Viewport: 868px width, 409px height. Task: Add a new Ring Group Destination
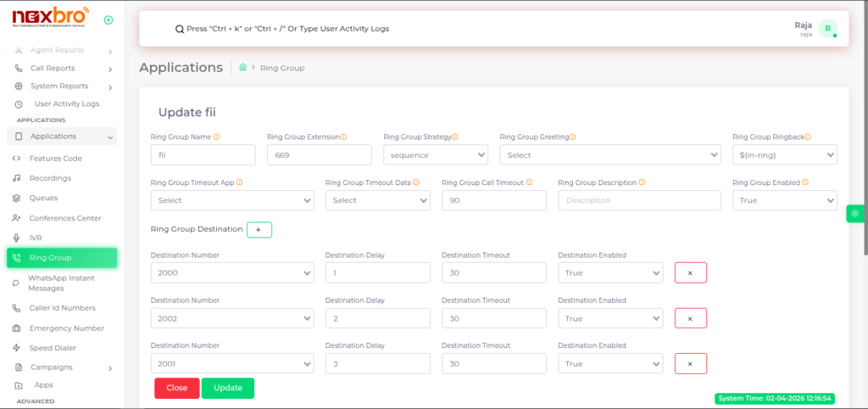click(x=259, y=229)
